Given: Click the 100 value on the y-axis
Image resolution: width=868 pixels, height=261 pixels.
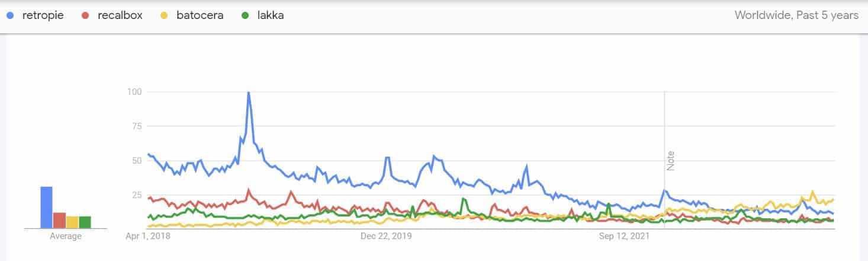Looking at the screenshot, I should point(134,92).
